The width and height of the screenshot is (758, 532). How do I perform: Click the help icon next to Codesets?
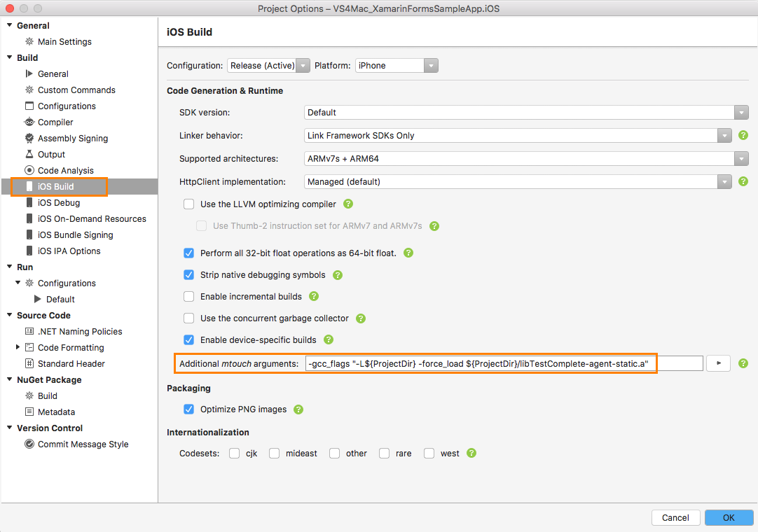(x=471, y=453)
